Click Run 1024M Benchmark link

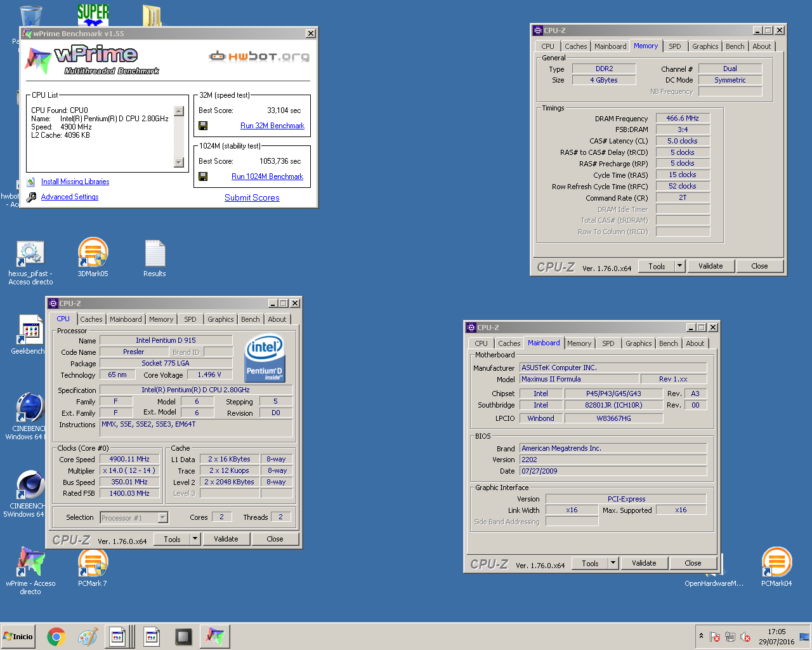pos(267,176)
